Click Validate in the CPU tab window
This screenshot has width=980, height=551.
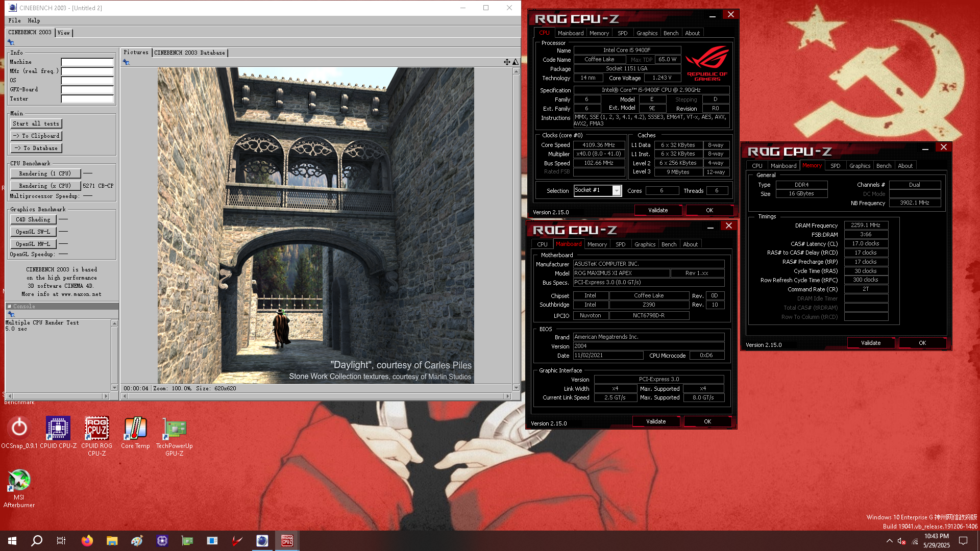point(658,210)
